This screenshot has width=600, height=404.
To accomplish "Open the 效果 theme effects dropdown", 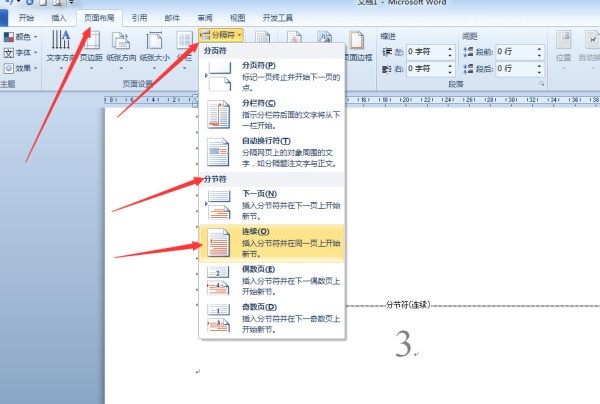I will pyautogui.click(x=21, y=68).
